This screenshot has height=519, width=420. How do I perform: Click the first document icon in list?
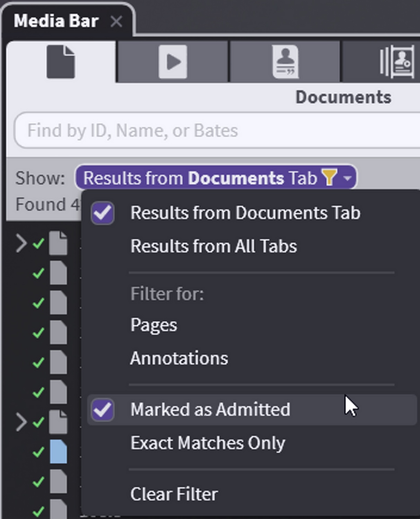coord(58,243)
